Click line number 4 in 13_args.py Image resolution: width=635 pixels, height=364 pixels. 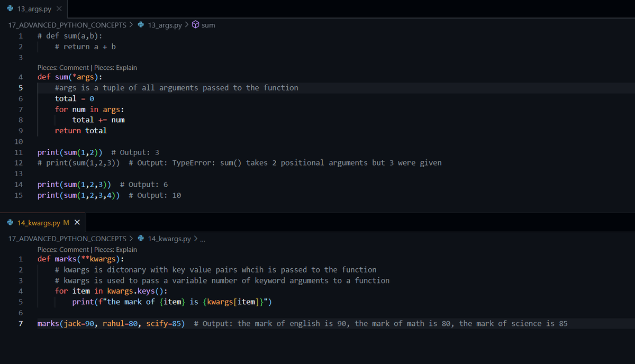(20, 77)
